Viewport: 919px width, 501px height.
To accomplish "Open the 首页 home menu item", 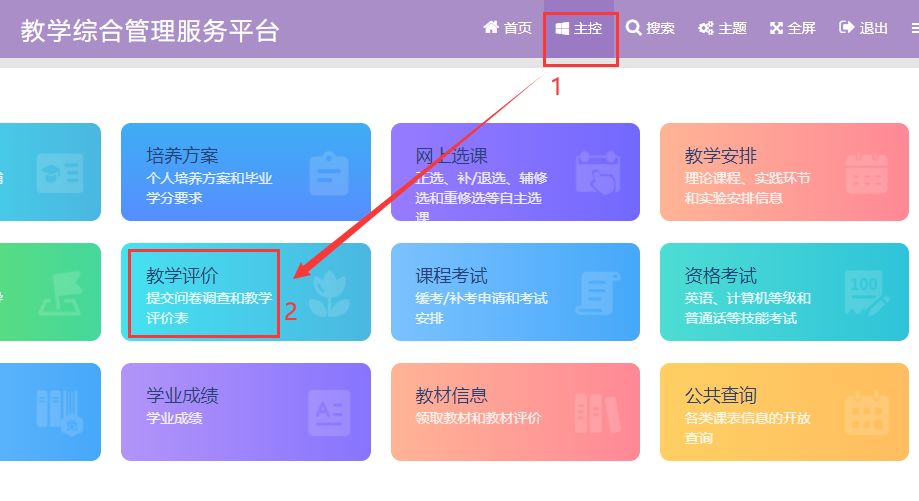I will 508,28.
